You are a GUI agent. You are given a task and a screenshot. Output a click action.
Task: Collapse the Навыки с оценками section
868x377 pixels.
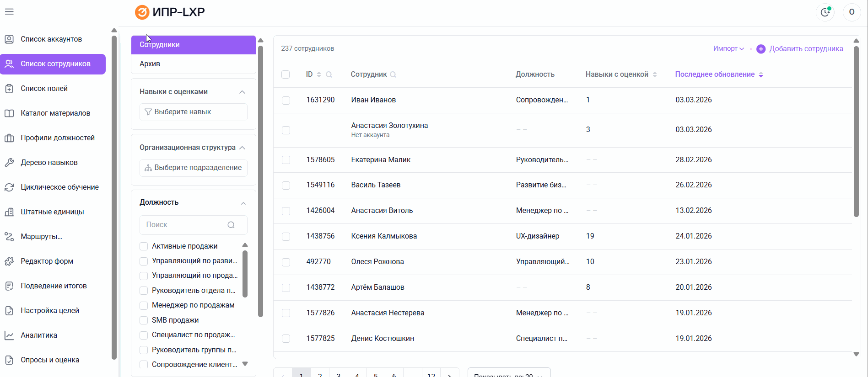point(242,92)
